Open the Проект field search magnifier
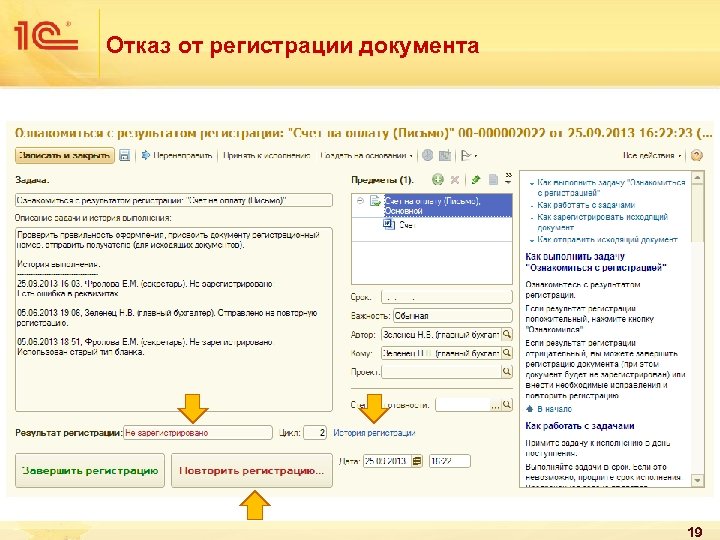Image resolution: width=720 pixels, height=540 pixels. [x=507, y=371]
